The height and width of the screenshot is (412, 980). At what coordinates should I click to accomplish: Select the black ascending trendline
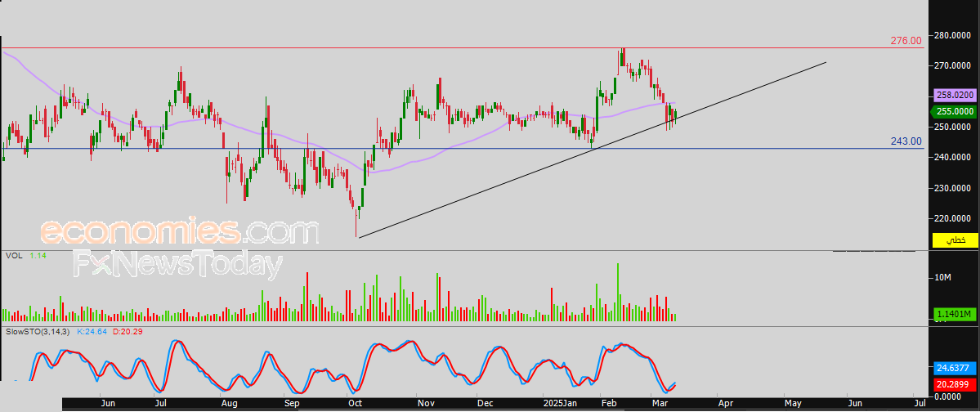click(591, 150)
